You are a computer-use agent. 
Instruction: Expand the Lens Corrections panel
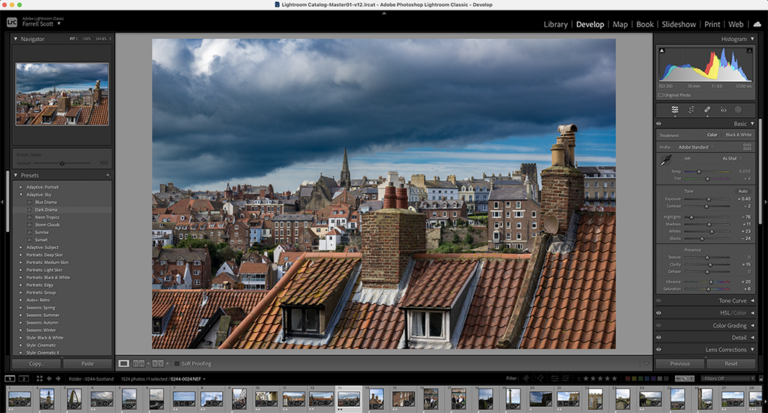[x=752, y=349]
